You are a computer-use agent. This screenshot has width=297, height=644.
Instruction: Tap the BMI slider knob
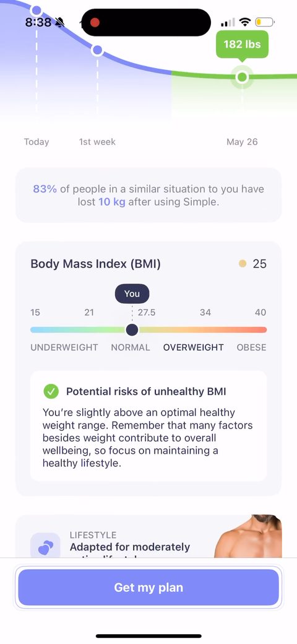click(132, 329)
